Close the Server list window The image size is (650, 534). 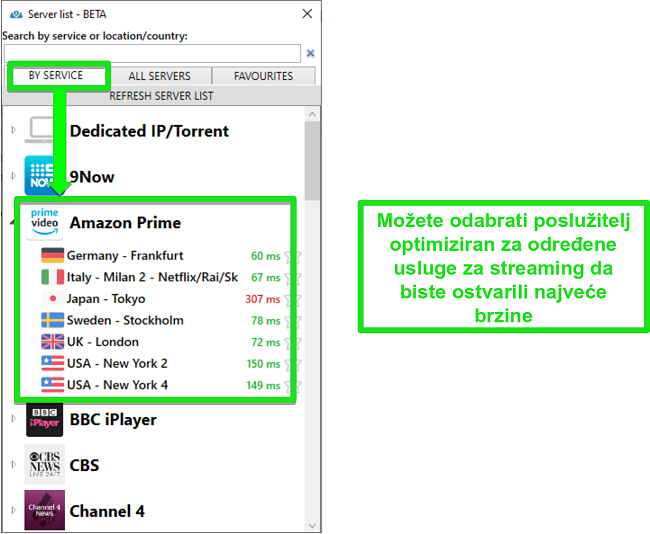[307, 14]
